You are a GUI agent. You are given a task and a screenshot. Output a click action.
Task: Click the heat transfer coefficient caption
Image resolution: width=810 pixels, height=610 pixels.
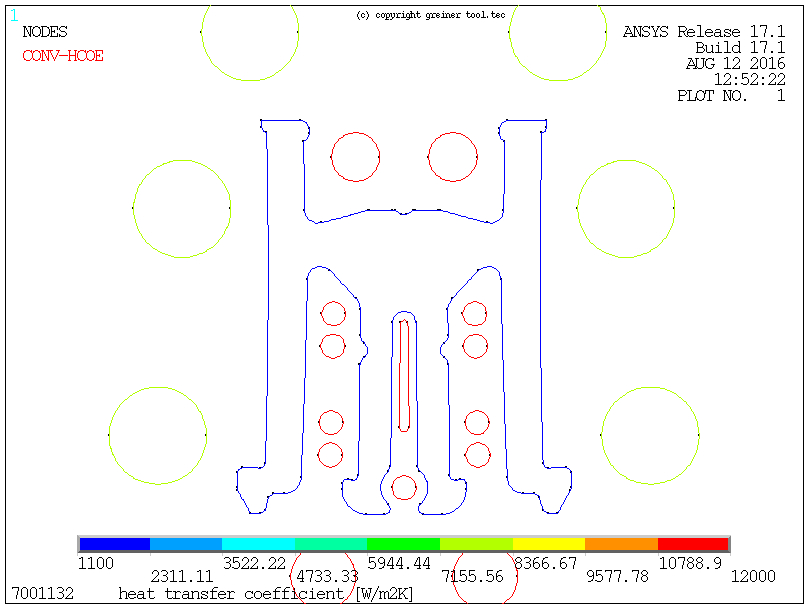(x=266, y=594)
